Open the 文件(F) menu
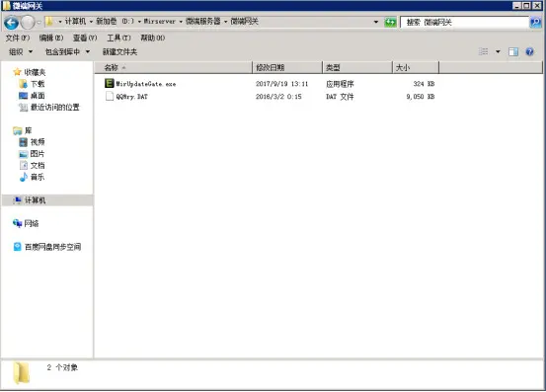 (18, 38)
